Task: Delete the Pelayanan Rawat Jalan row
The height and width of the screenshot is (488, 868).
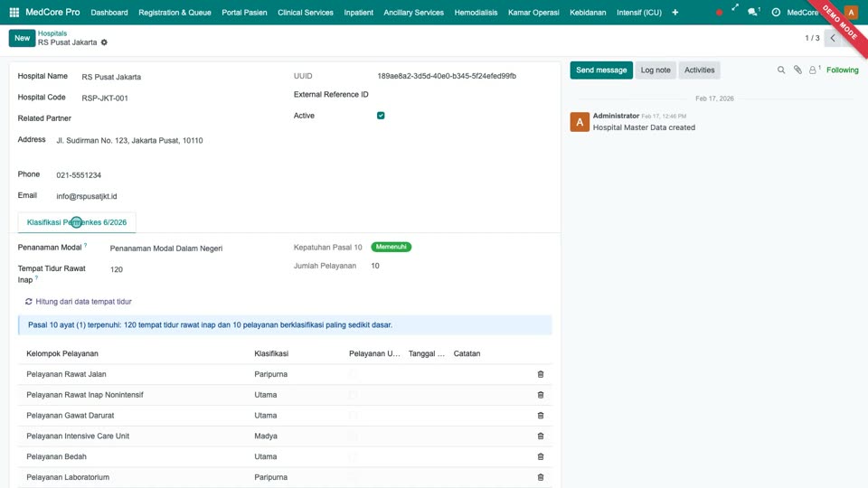Action: click(541, 374)
